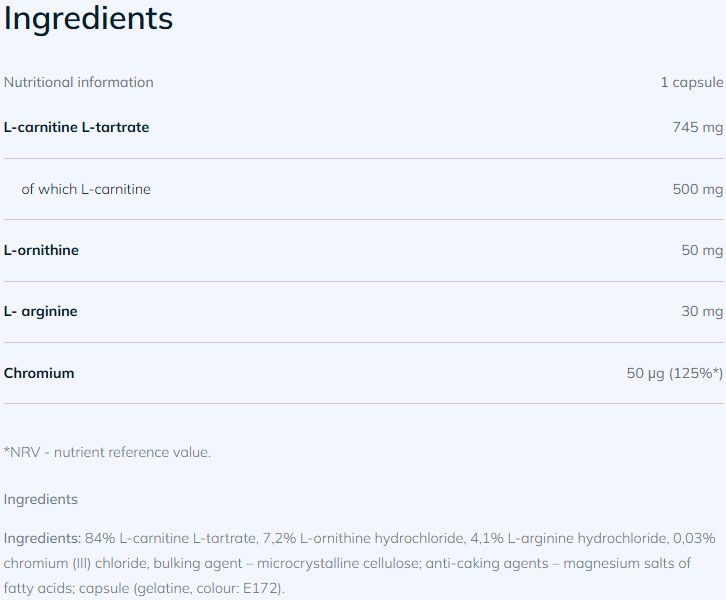Select the bold L-ornithine row label

pos(41,250)
